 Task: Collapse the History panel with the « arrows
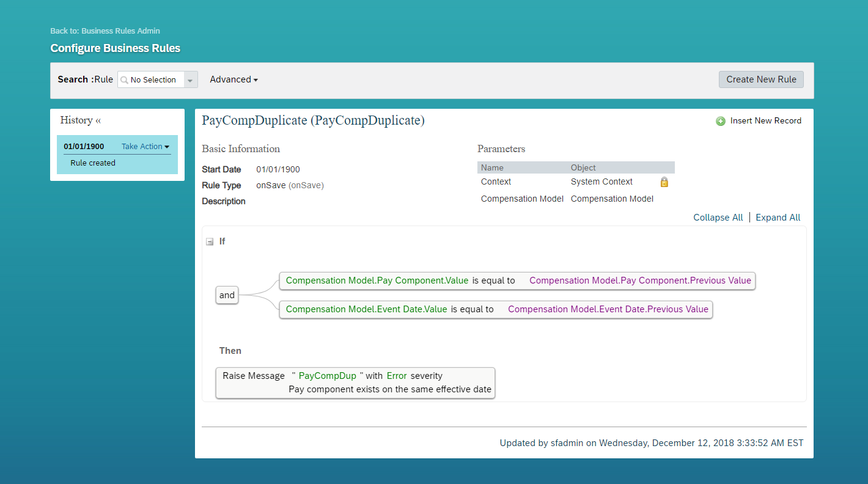[x=98, y=120]
